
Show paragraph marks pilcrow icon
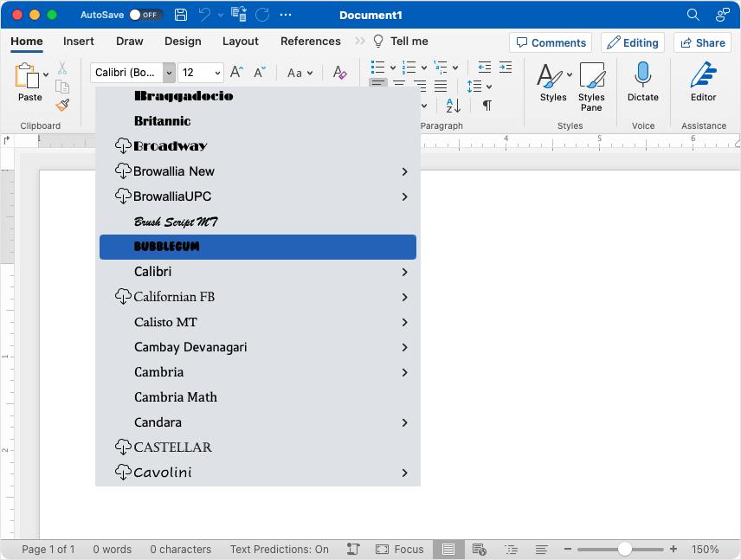pyautogui.click(x=487, y=106)
